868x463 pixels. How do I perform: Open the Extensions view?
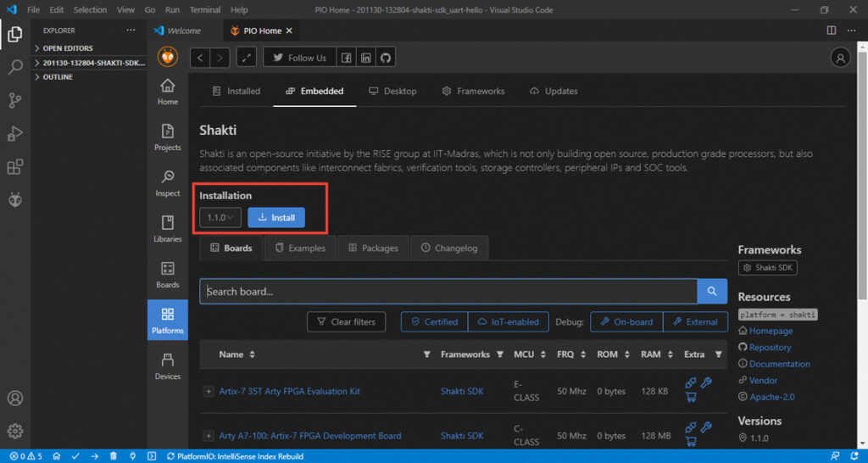[15, 167]
